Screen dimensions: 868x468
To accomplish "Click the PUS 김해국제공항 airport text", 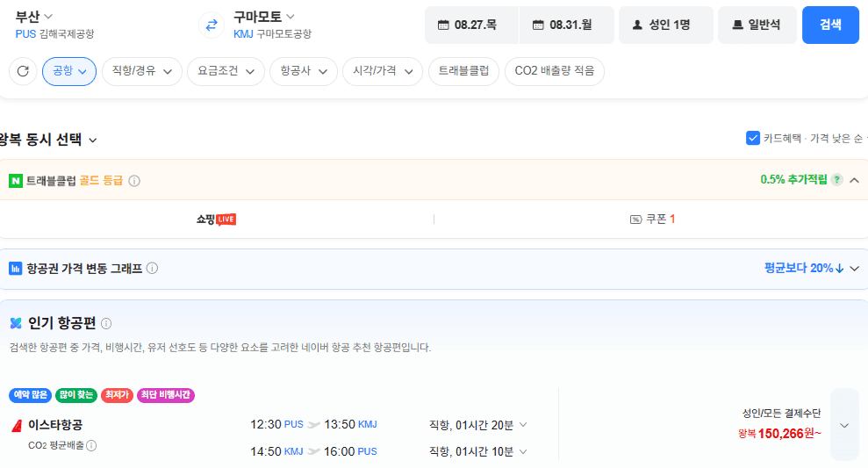I will click(x=54, y=34).
